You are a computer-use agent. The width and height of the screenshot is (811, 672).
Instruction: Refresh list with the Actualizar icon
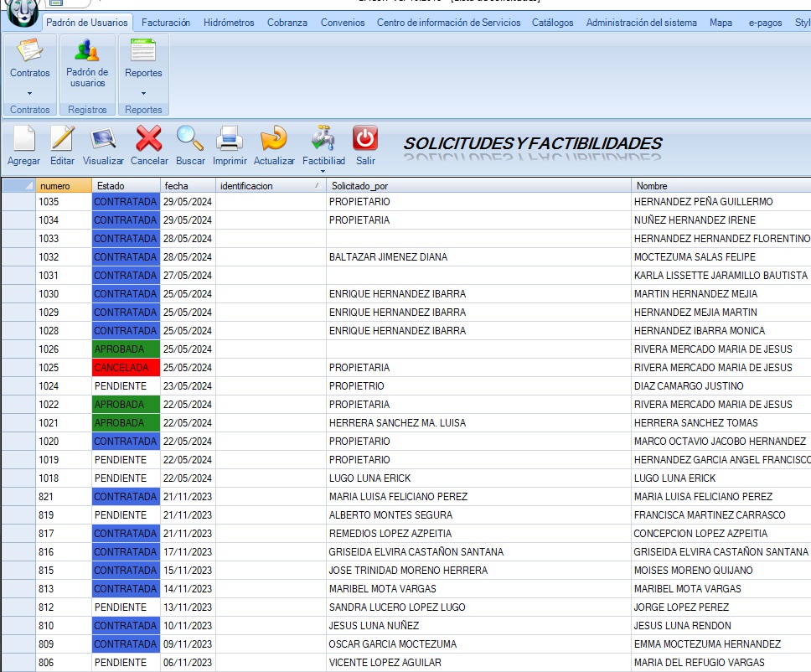274,139
